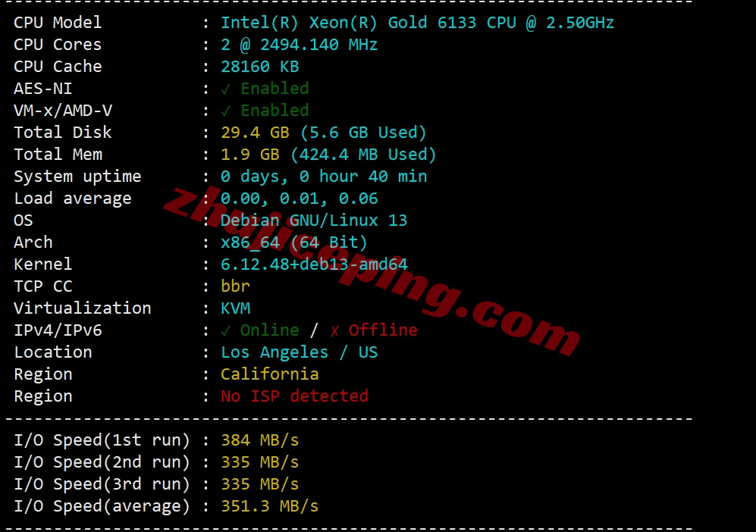The image size is (756, 532).
Task: Click the Kernel version 6.12.48+deb13-amd64
Action: click(314, 264)
